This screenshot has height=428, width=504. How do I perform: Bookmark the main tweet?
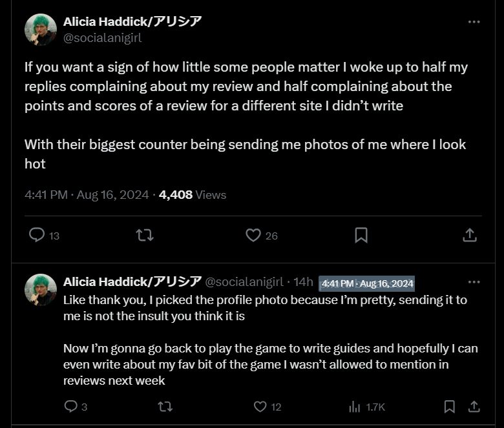361,236
